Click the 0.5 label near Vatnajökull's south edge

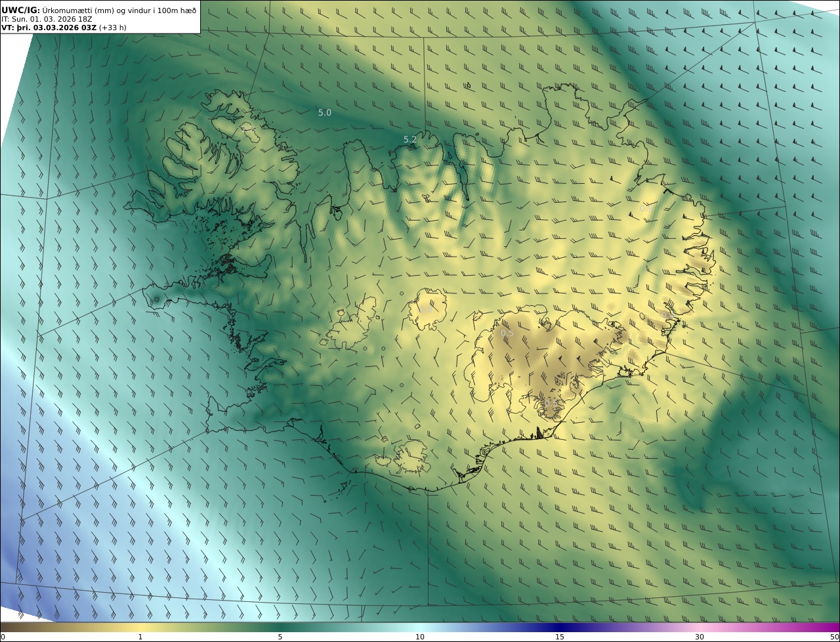tap(551, 403)
